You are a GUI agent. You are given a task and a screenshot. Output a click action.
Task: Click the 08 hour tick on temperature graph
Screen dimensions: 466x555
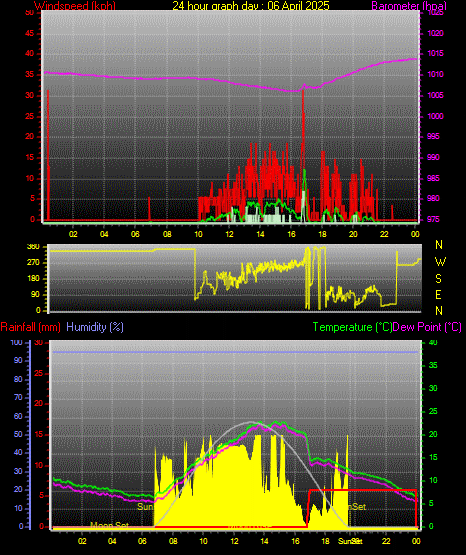pyautogui.click(x=173, y=541)
